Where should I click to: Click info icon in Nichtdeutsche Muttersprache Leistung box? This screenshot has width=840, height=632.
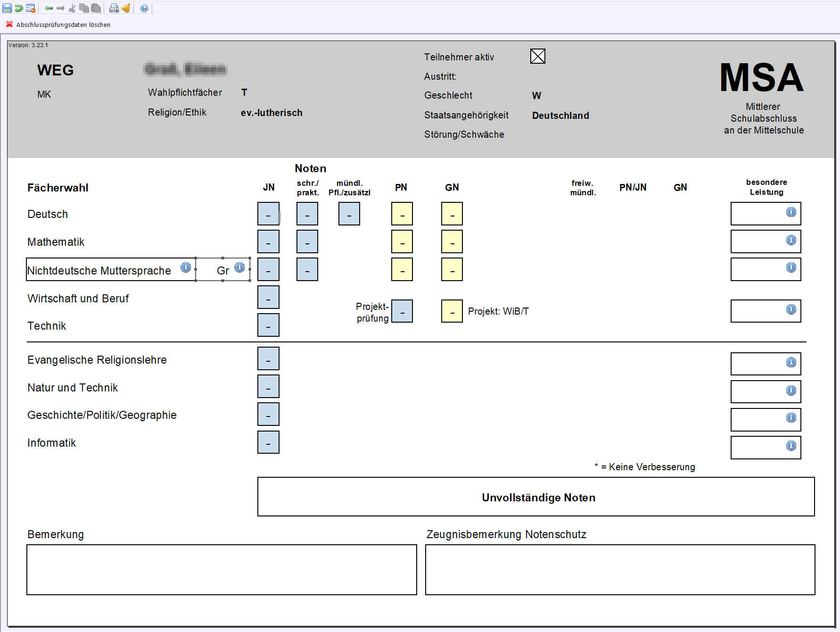pyautogui.click(x=791, y=267)
